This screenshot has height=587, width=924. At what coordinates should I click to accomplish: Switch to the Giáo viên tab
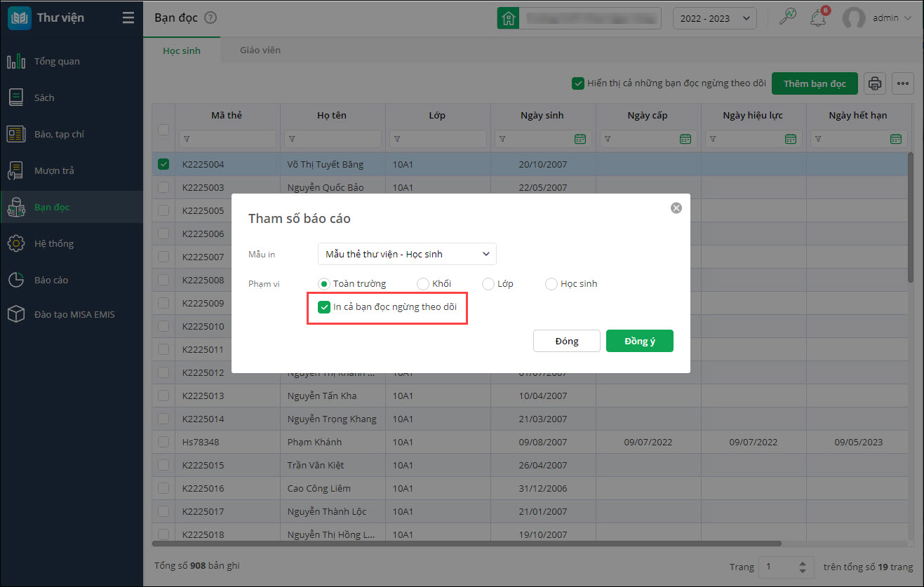(x=260, y=50)
